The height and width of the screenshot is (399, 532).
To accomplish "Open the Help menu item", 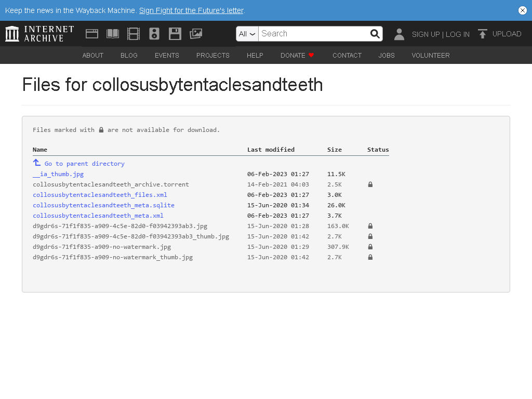I will click(255, 55).
